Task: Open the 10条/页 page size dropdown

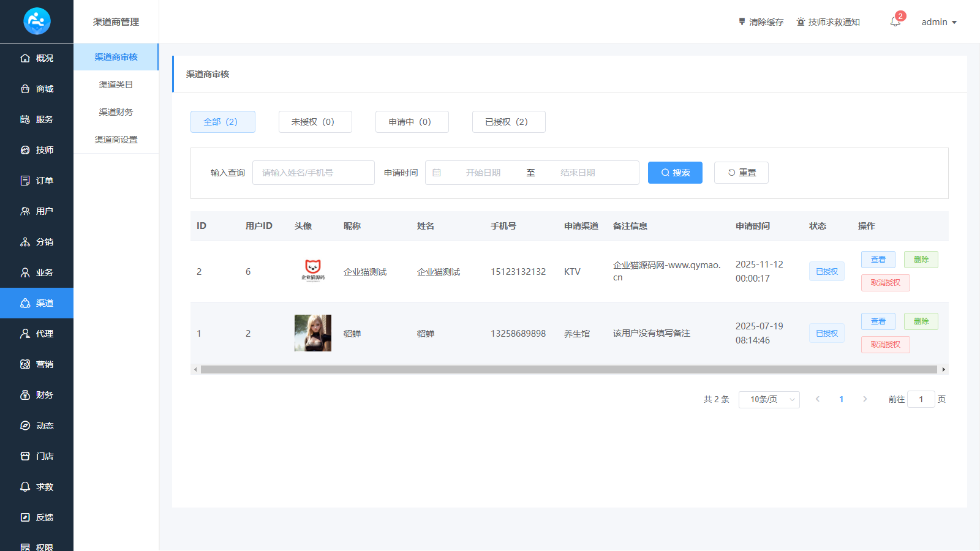Action: (x=769, y=399)
